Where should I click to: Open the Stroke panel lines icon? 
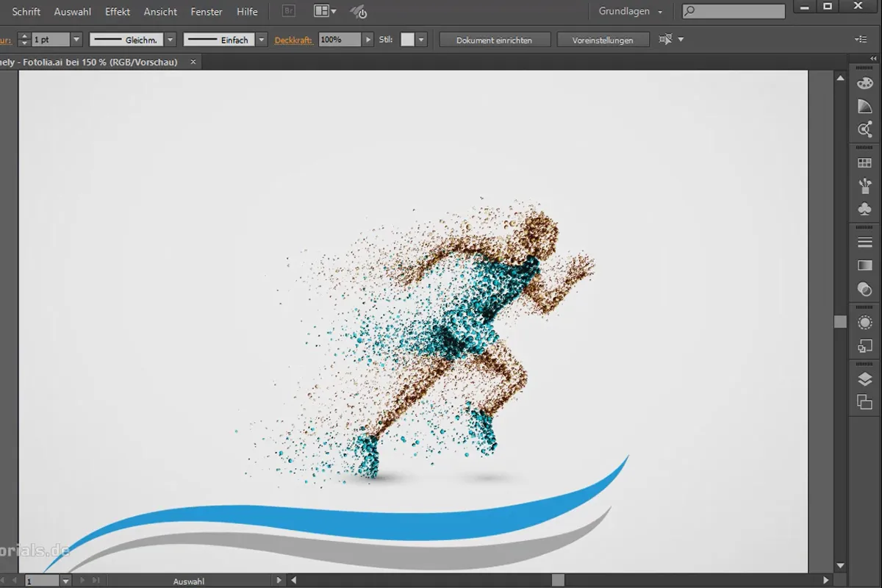click(865, 242)
